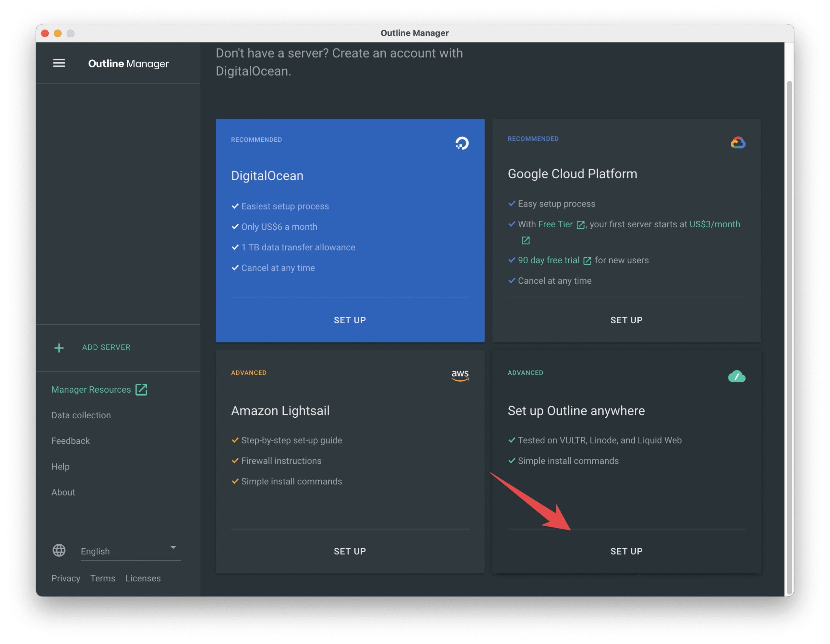Click the language dropdown arrow
The width and height of the screenshot is (830, 644).
tap(173, 547)
